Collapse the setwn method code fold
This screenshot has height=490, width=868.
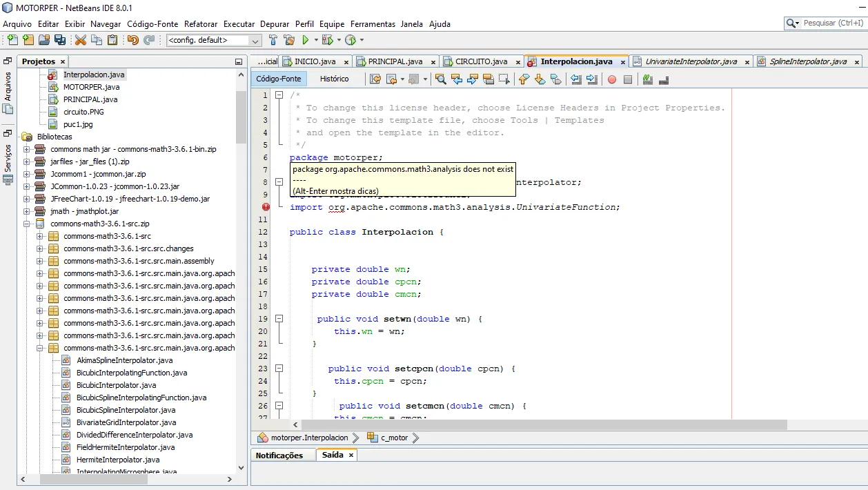pos(279,319)
